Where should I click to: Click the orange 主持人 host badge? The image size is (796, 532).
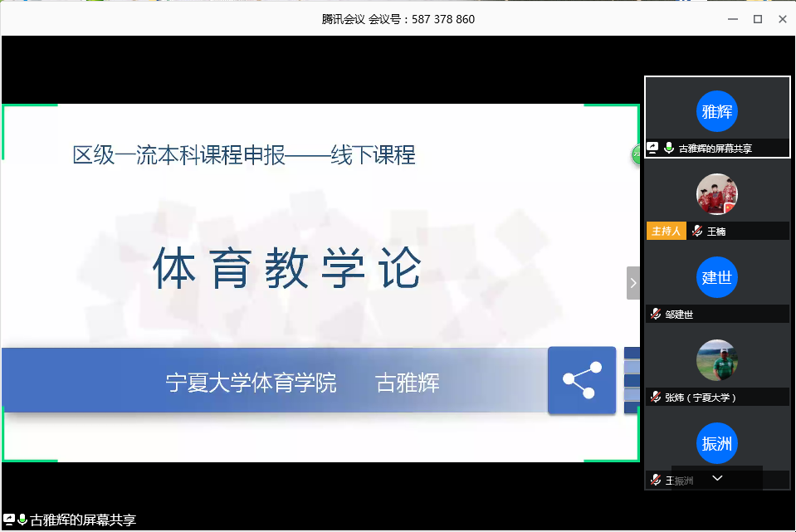666,232
